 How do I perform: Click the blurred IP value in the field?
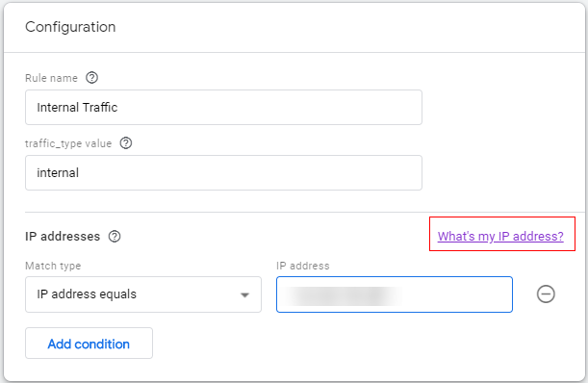pos(342,295)
